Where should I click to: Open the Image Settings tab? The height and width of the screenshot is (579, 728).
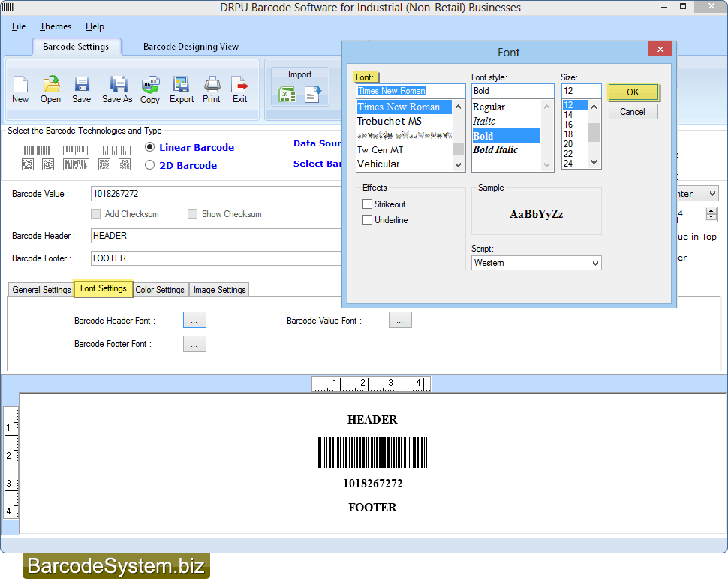click(219, 290)
